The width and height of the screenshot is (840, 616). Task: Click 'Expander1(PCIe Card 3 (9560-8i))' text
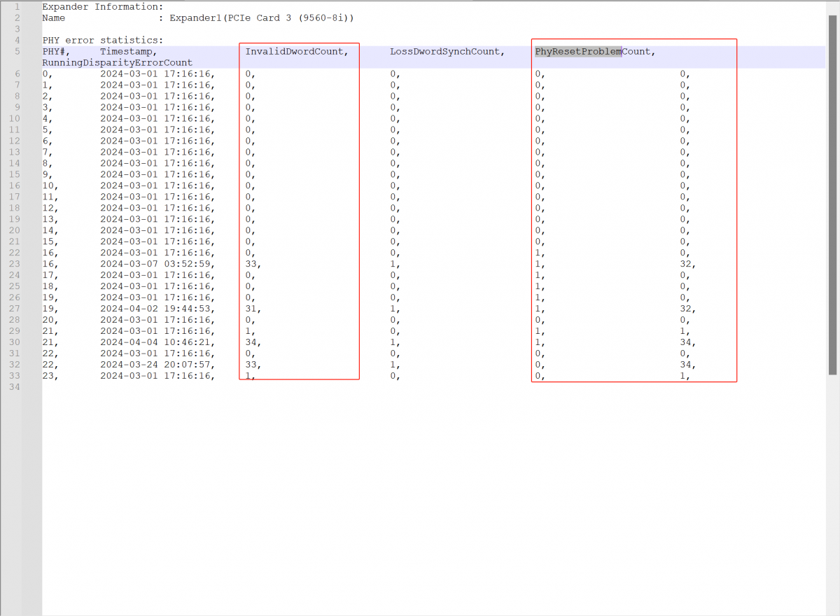click(261, 18)
